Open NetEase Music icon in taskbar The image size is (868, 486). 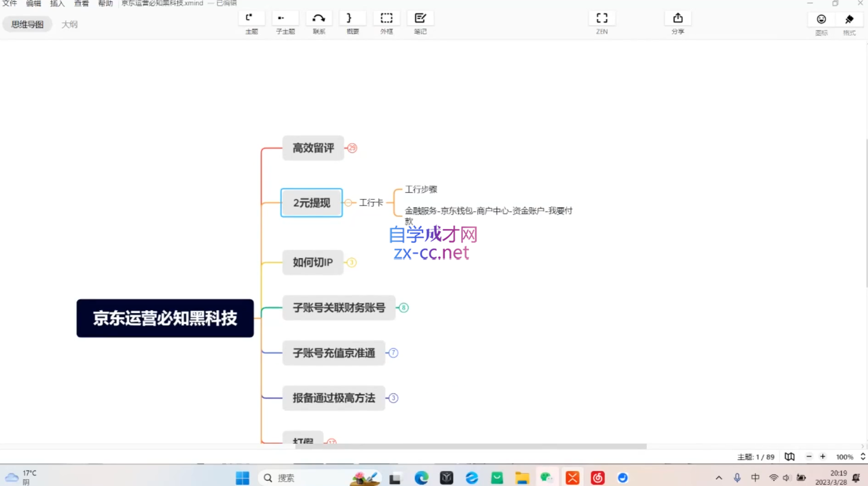coord(597,478)
